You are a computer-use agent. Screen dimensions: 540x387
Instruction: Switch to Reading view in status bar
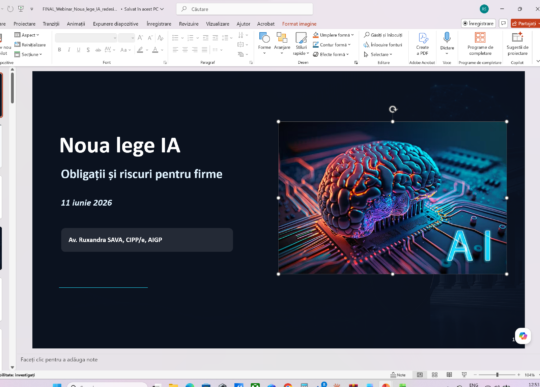click(x=449, y=375)
